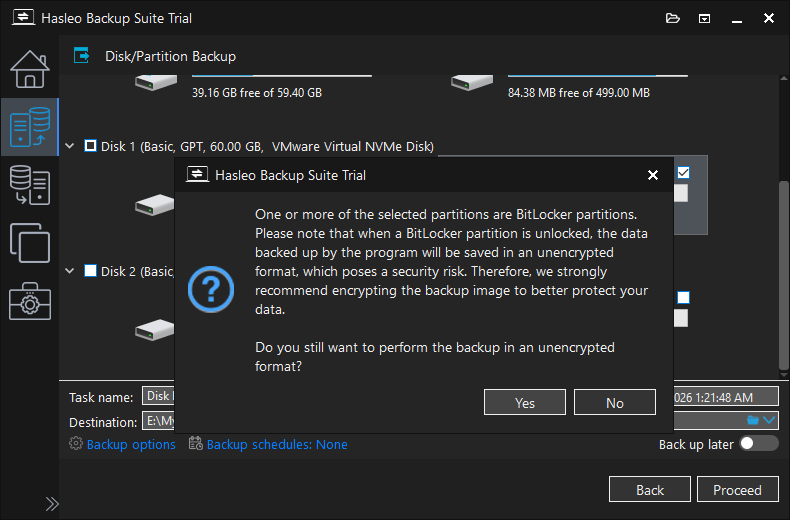The width and height of the screenshot is (790, 520).
Task: Click the Back button
Action: [649, 489]
